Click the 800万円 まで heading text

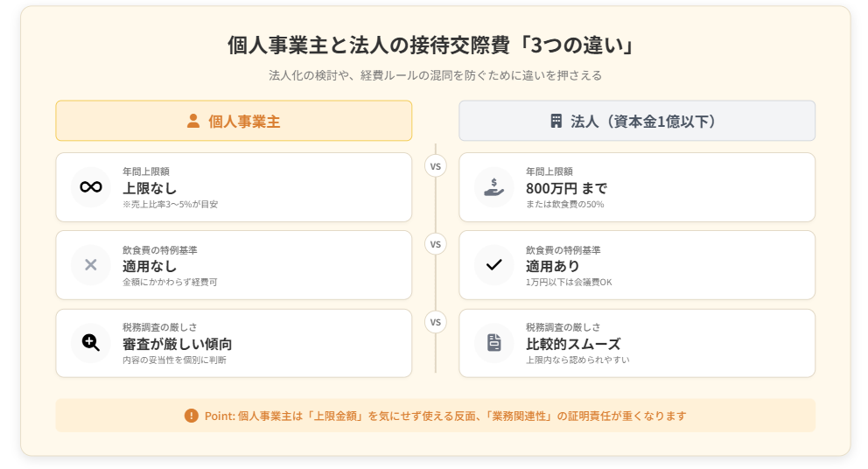[566, 188]
